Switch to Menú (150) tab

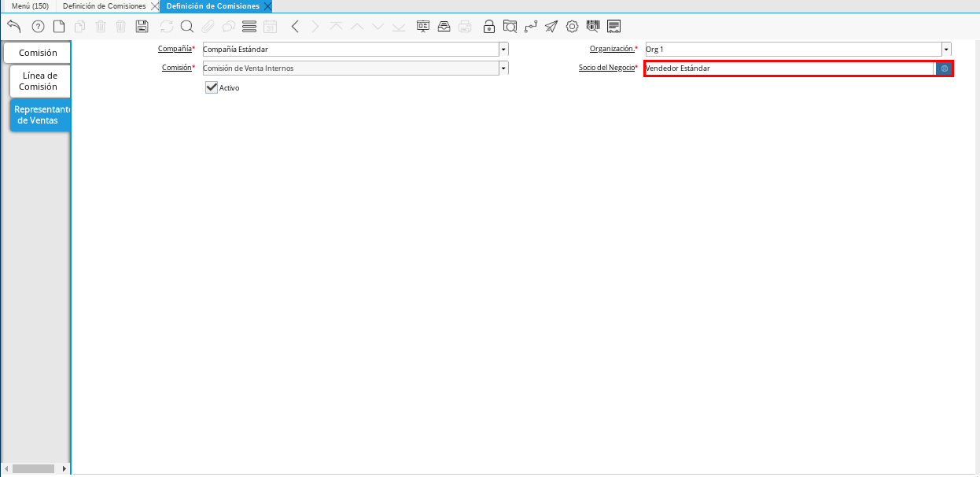[30, 6]
